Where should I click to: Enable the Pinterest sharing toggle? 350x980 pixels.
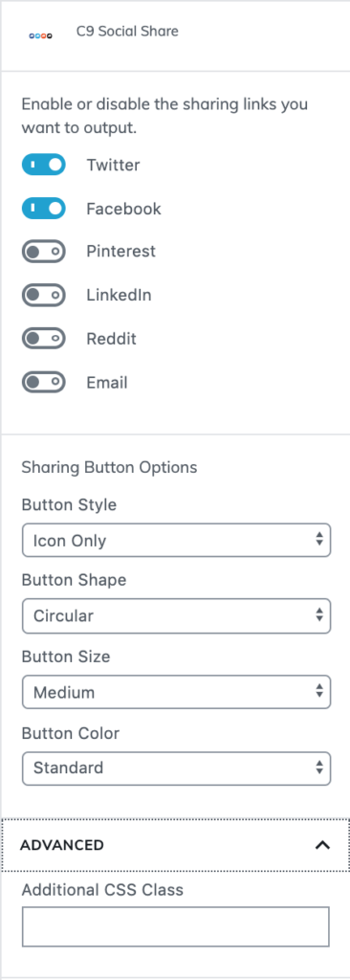pyautogui.click(x=44, y=252)
